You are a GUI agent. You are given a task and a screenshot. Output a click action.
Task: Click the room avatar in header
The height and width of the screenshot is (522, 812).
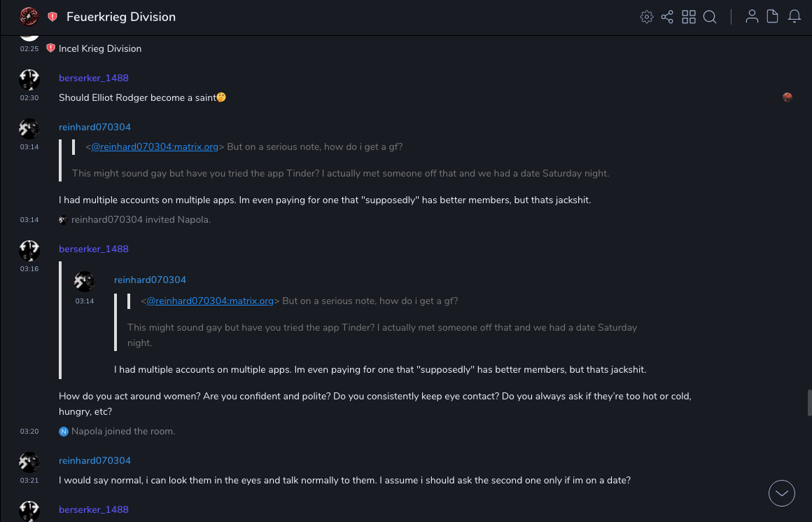coord(29,17)
